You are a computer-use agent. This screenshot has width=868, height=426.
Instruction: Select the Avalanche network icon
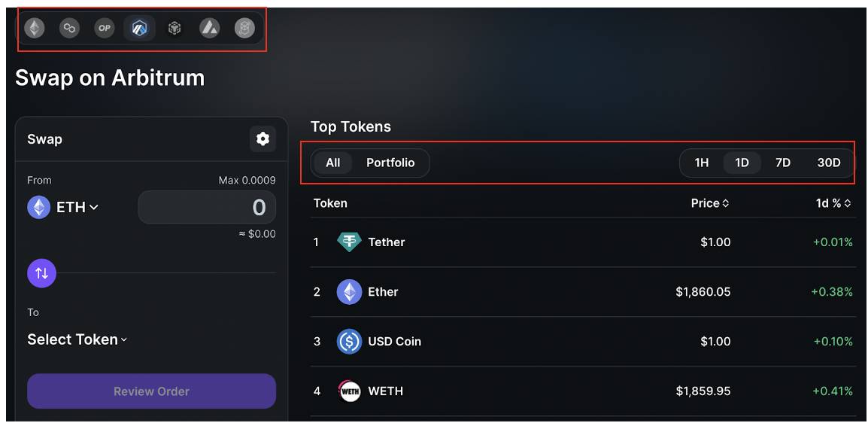(x=209, y=28)
